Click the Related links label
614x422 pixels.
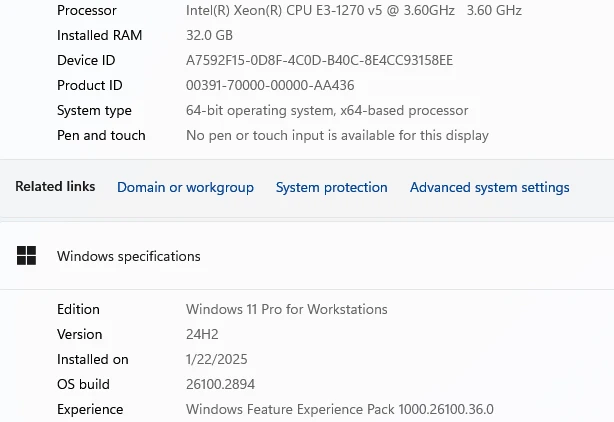(55, 186)
